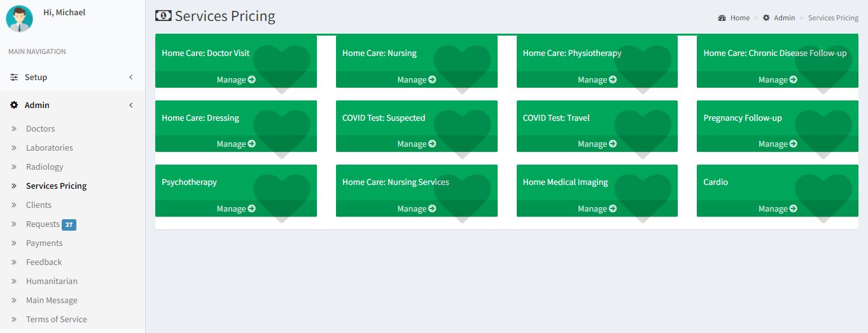Manage Home Care: Nursing Services pricing
This screenshot has height=333, width=868.
pos(417,208)
